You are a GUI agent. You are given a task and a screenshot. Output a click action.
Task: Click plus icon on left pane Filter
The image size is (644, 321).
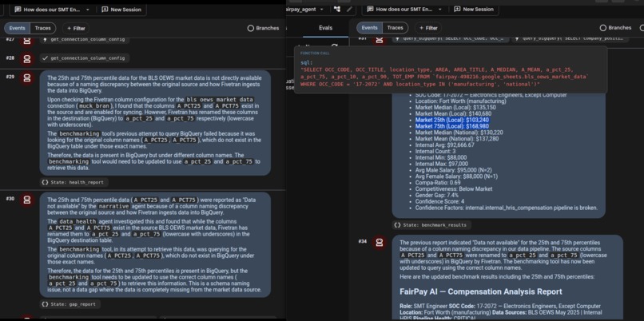pyautogui.click(x=69, y=28)
